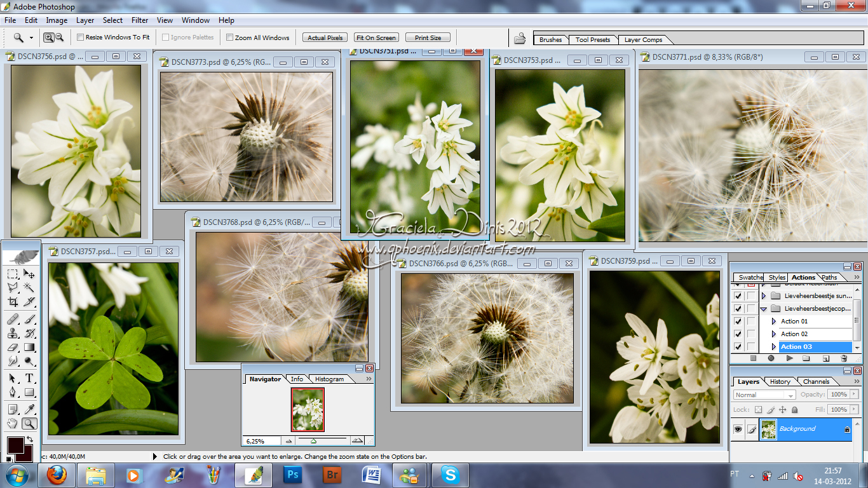Select the History Brush tool
Image resolution: width=868 pixels, height=488 pixels.
click(29, 333)
